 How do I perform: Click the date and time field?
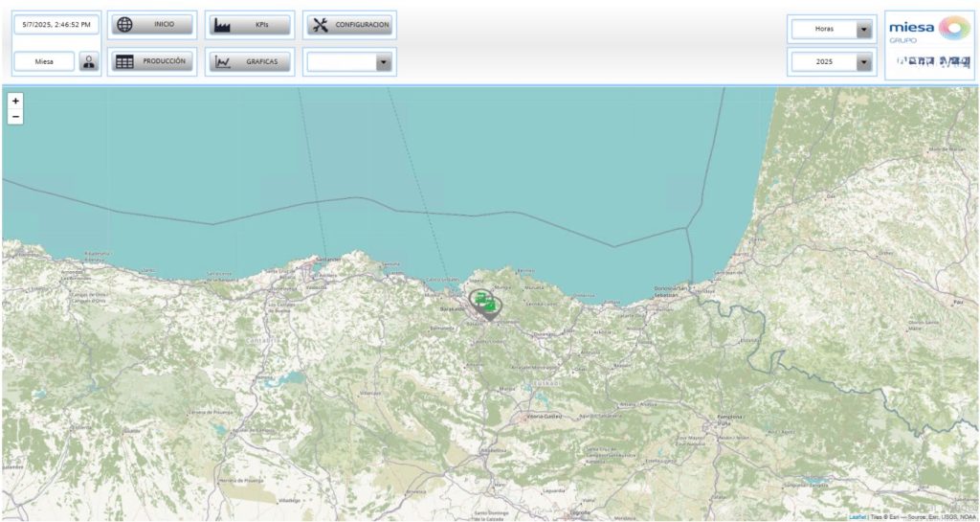click(x=56, y=24)
